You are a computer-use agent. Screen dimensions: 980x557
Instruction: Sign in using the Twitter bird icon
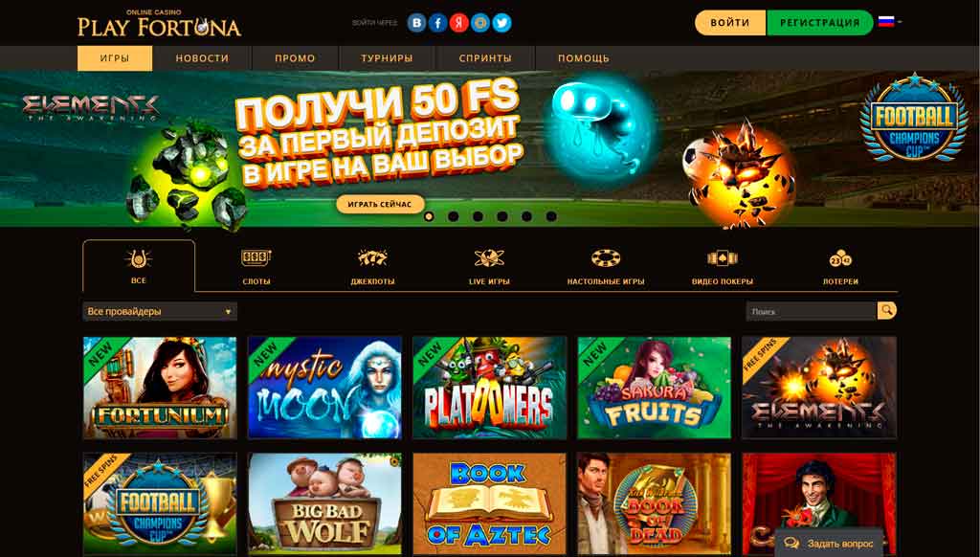501,23
